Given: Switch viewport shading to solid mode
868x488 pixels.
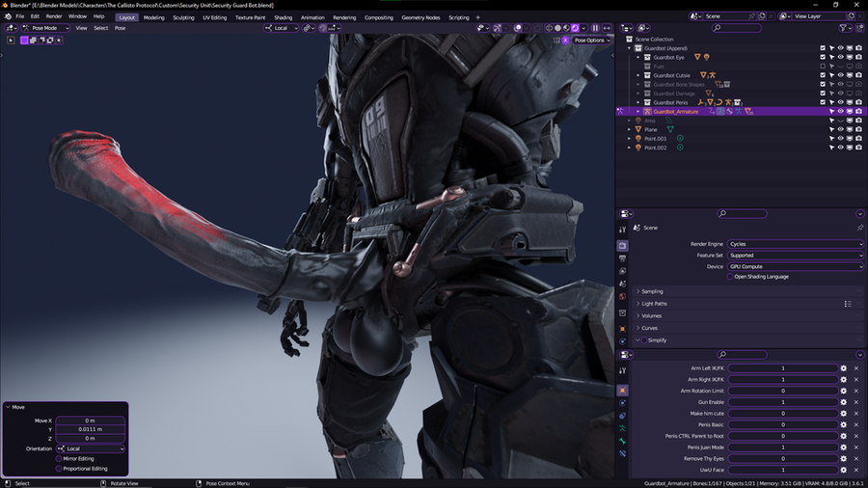Looking at the screenshot, I should click(x=558, y=28).
